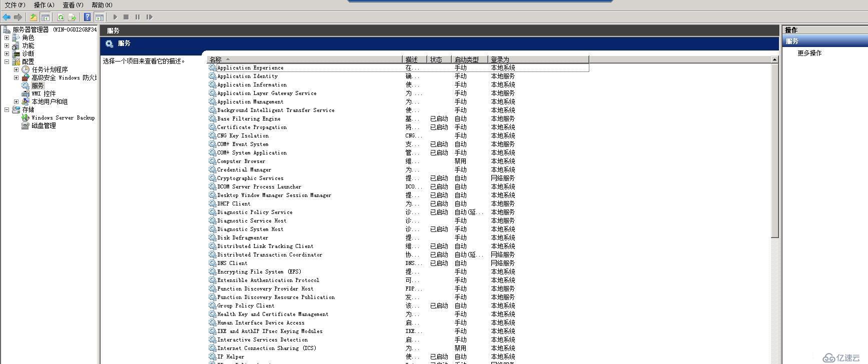
Task: Sort by the 状态 column header
Action: (x=439, y=59)
